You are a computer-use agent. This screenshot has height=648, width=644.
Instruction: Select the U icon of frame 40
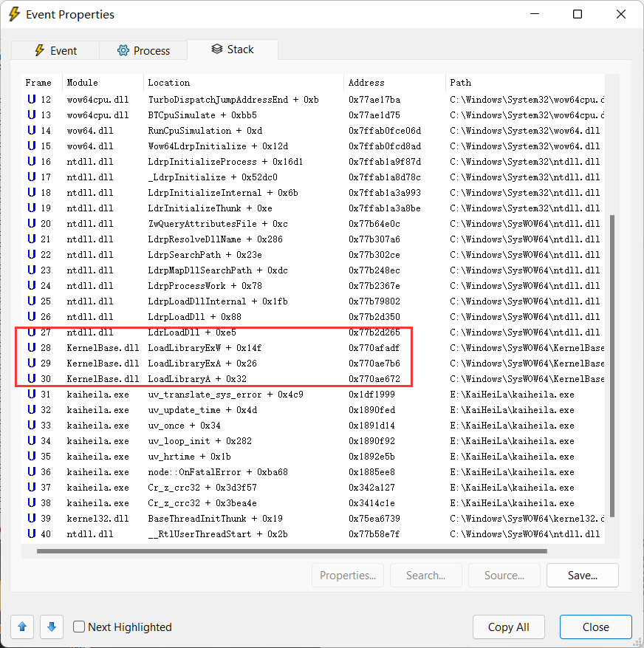click(32, 533)
